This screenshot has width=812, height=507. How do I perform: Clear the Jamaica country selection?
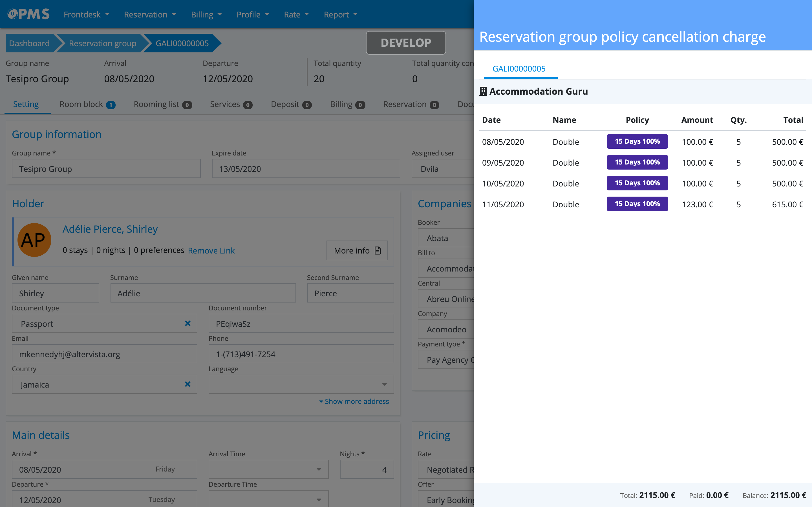pyautogui.click(x=187, y=384)
